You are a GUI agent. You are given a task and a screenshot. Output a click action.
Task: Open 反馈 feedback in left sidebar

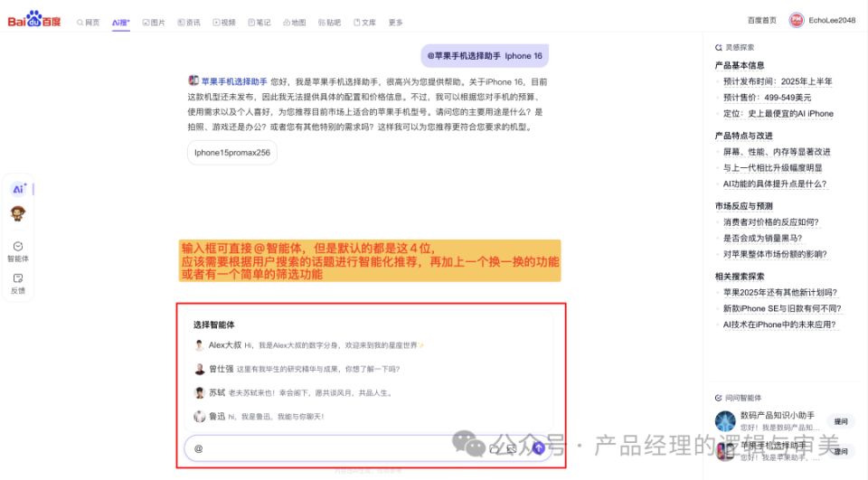pyautogui.click(x=18, y=284)
